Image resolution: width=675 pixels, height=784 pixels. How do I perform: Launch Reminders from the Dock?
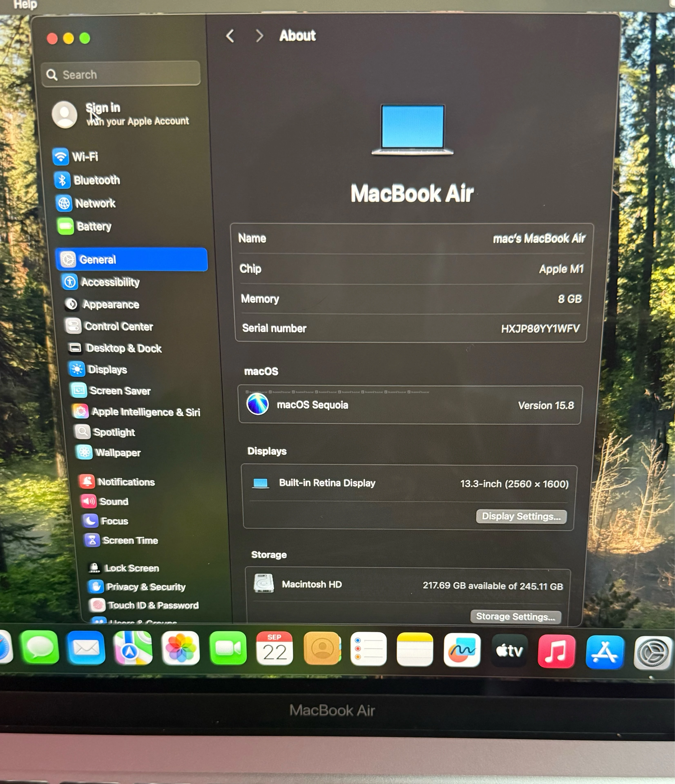click(x=368, y=649)
